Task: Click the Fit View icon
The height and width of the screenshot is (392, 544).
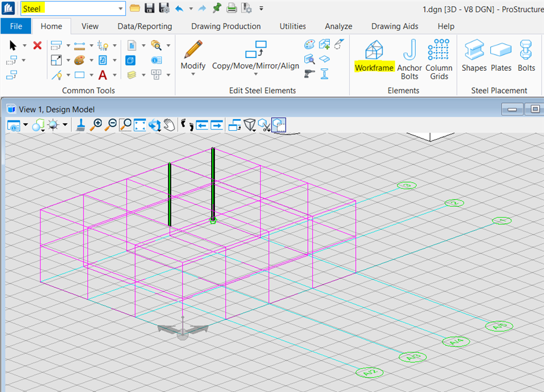Action: click(x=140, y=125)
